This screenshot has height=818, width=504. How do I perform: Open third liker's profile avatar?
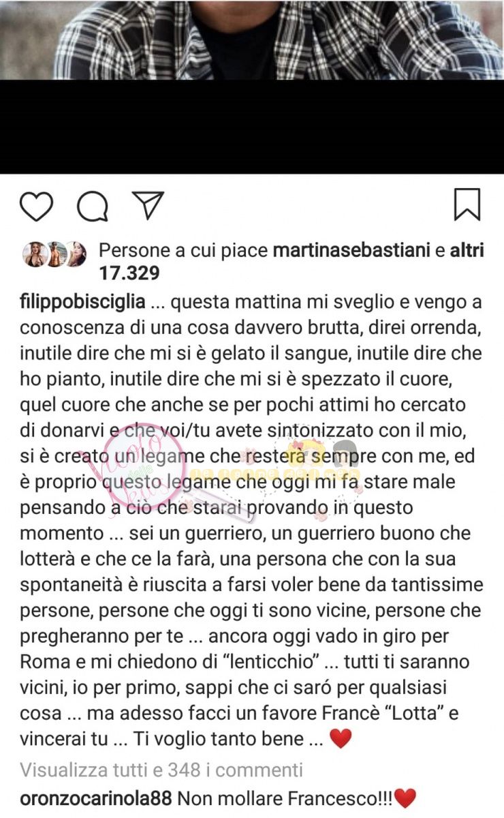76,254
